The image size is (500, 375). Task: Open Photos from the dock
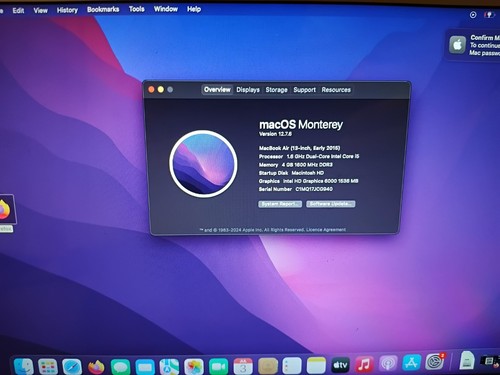pos(194,367)
